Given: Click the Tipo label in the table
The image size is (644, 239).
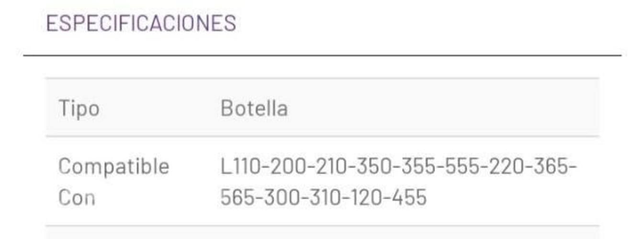Looking at the screenshot, I should coord(79,109).
